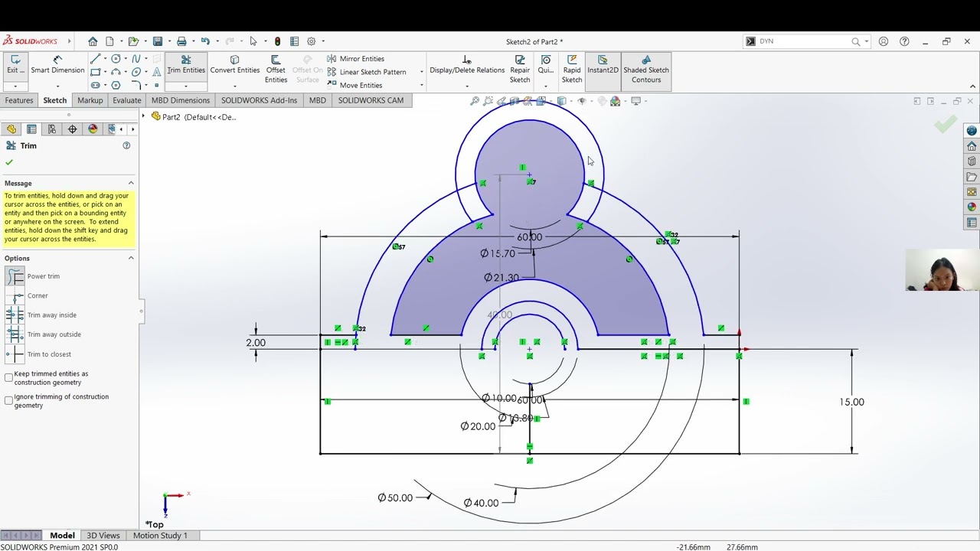Select the Trim away inside option
This screenshot has width=980, height=551.
(41, 315)
